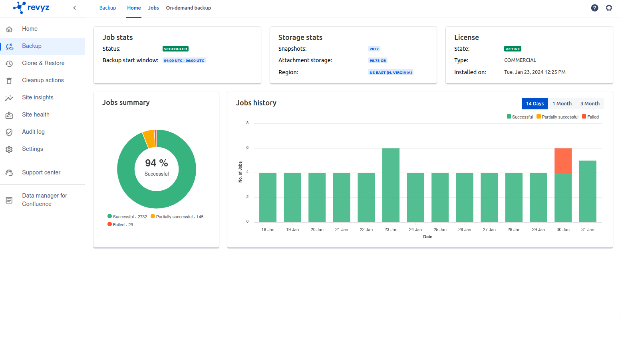Image resolution: width=620 pixels, height=364 pixels.
Task: Click the Site health icon
Action: click(9, 115)
